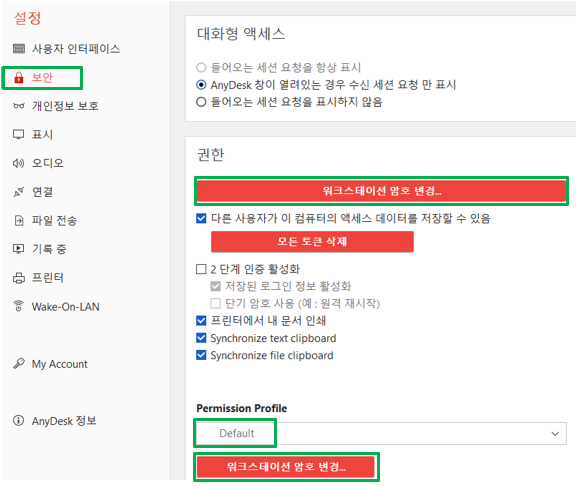Enable 2 단계 인증 활성화 checkbox
Viewport: 576px width, 486px height.
click(x=201, y=269)
